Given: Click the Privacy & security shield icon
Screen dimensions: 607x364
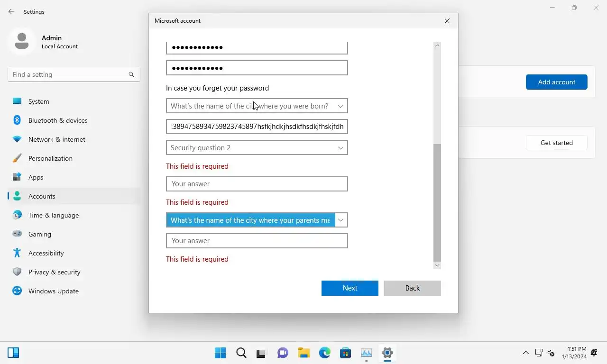Looking at the screenshot, I should [17, 272].
